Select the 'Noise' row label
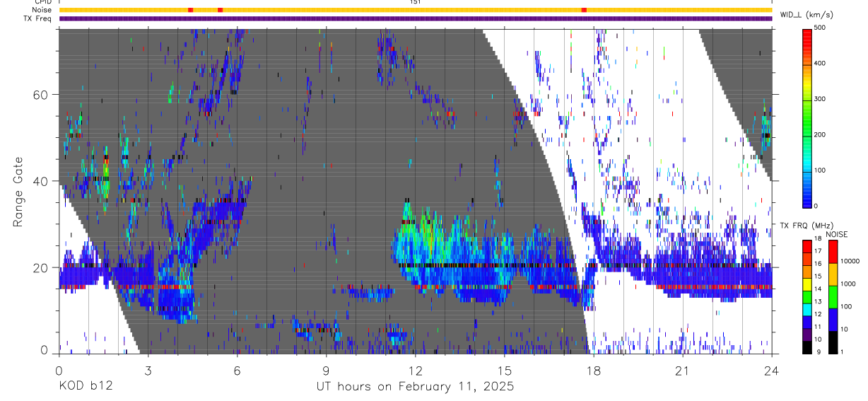This screenshot has width=868, height=401. 43,10
